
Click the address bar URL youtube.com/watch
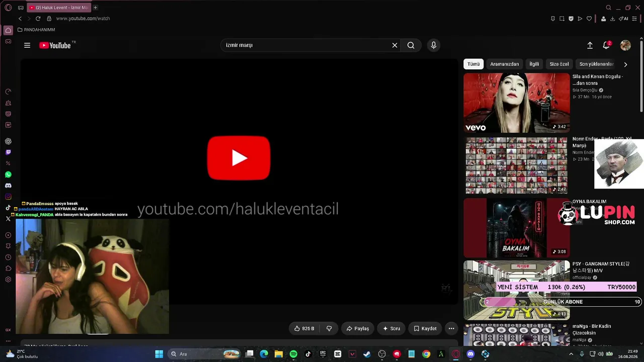[83, 19]
